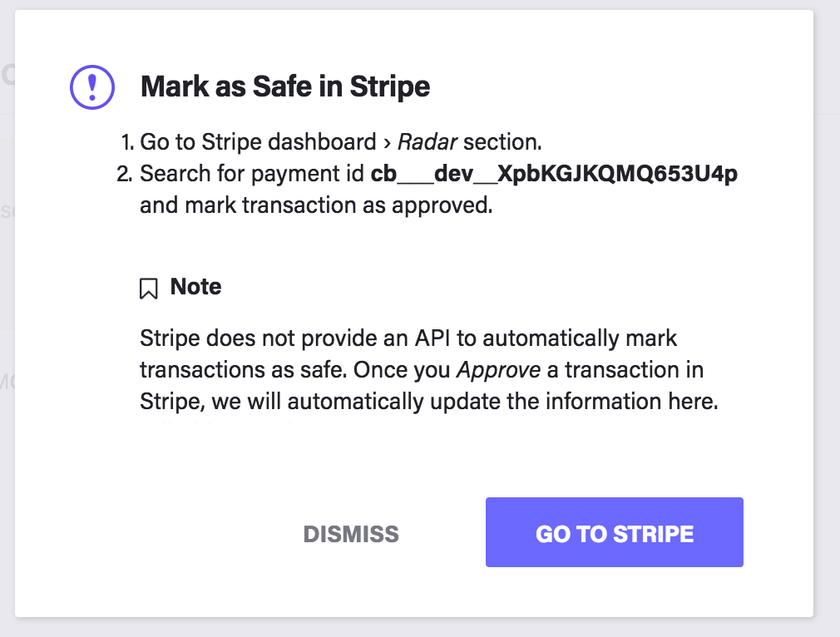Click "Stripe does not provide an API" line
840x637 pixels.
tap(408, 338)
